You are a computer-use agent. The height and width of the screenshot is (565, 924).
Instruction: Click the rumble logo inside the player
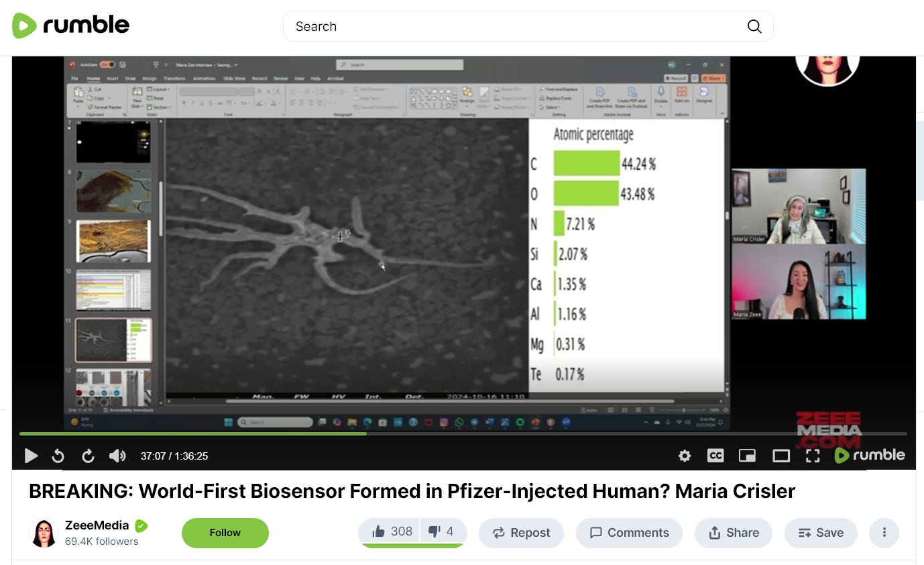(870, 456)
